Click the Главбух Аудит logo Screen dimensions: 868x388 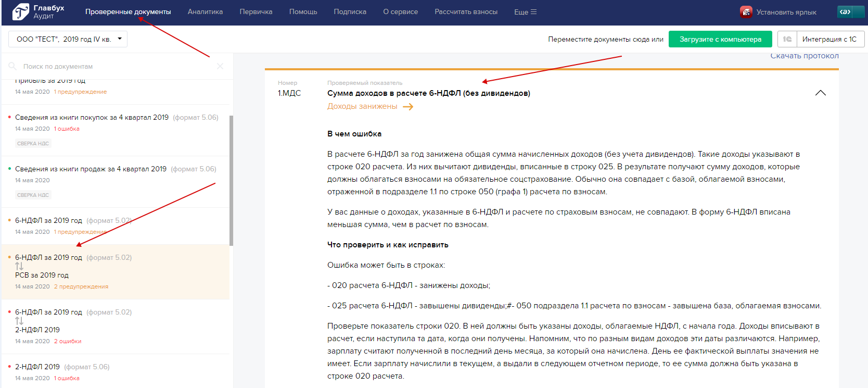point(38,12)
